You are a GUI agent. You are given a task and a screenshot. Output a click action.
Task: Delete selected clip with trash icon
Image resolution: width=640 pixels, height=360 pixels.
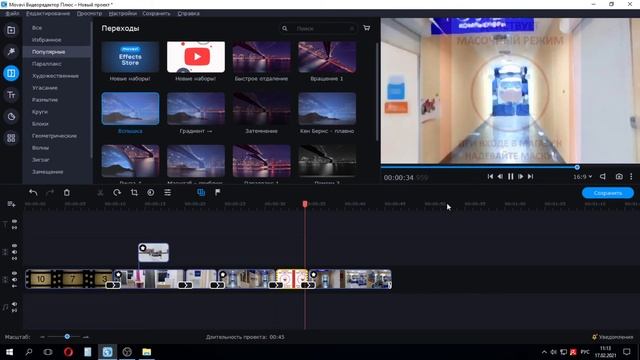67,192
